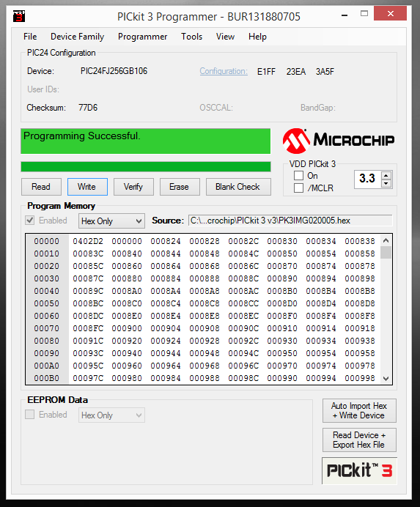Viewport: 420px width, 507px height.
Task: Click the Read button
Action: [x=41, y=187]
